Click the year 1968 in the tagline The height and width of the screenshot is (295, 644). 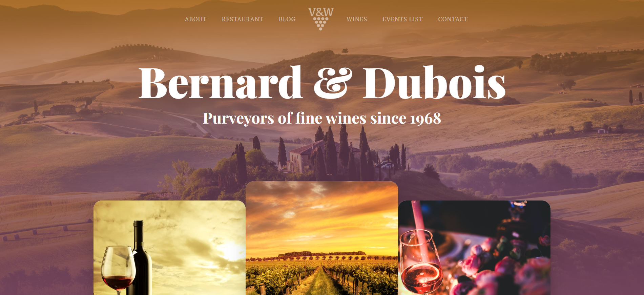(425, 119)
